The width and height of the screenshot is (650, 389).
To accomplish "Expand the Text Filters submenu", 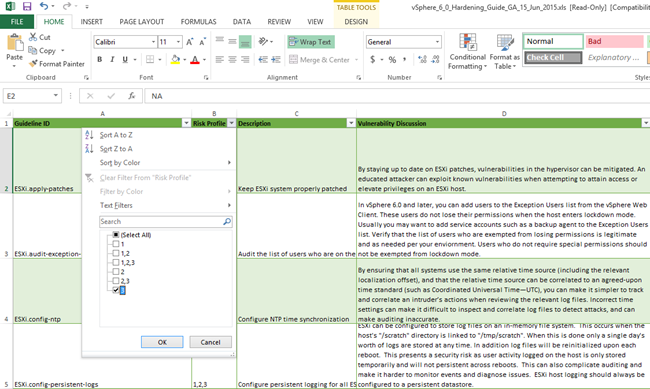I will click(x=158, y=205).
